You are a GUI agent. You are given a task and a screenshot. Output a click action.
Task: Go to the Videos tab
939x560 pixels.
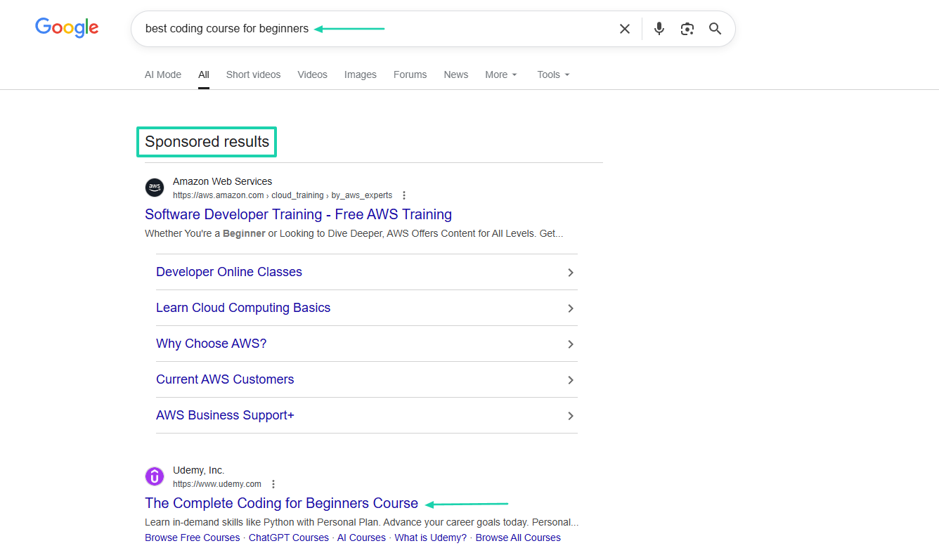312,74
